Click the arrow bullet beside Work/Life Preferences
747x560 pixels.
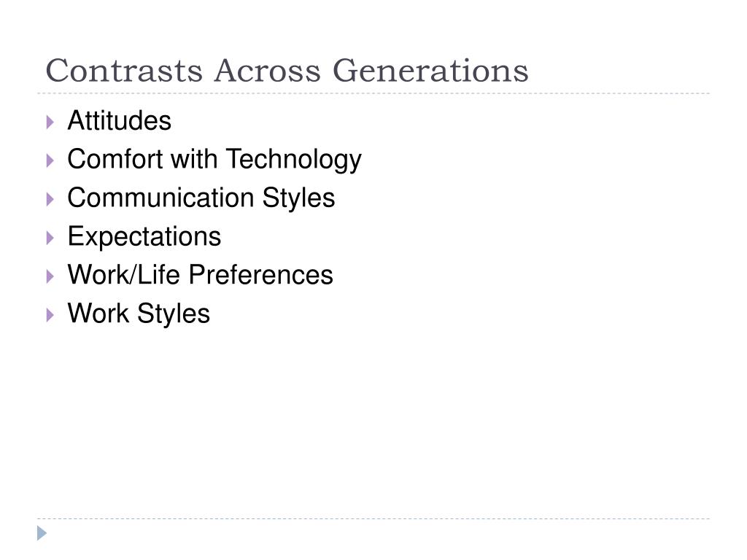tap(50, 276)
